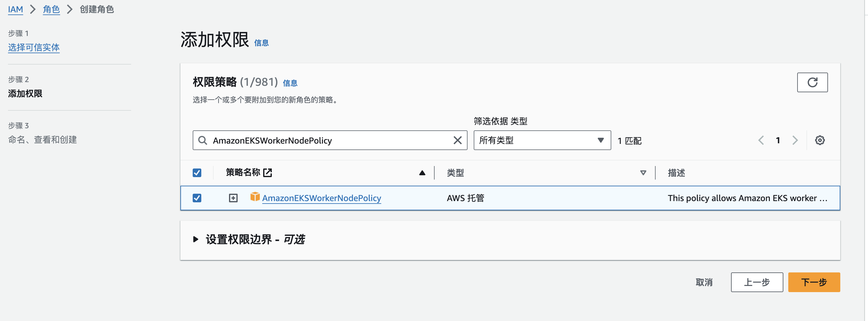Open 信息 link next to 权限策略
The width and height of the screenshot is (868, 321).
(x=290, y=83)
